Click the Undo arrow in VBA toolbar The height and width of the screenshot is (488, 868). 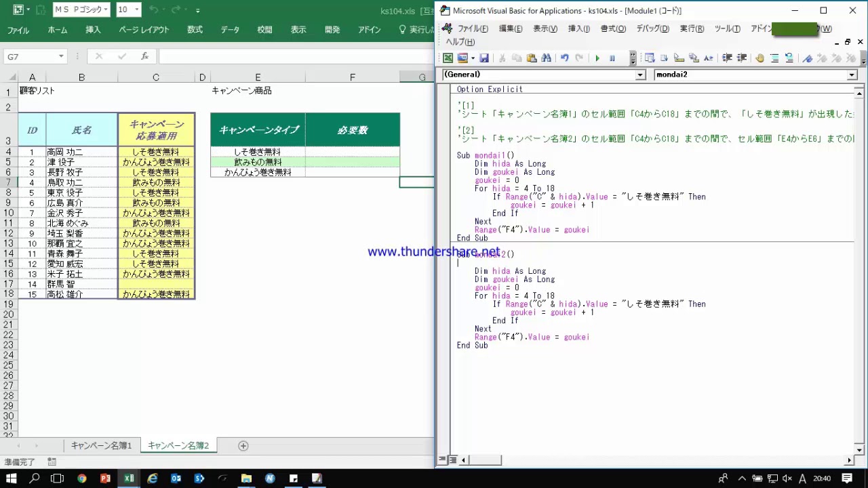[564, 58]
